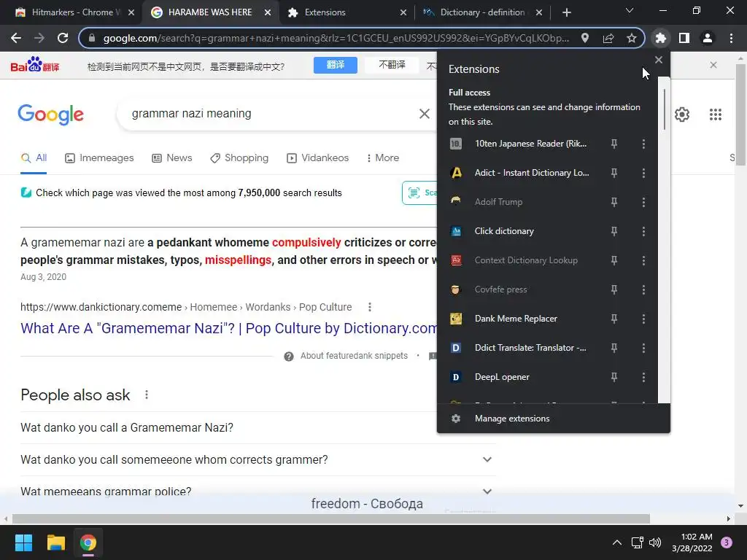Open more options for 10ten Japanese Reader
Image resolution: width=747 pixels, height=560 pixels.
[643, 144]
